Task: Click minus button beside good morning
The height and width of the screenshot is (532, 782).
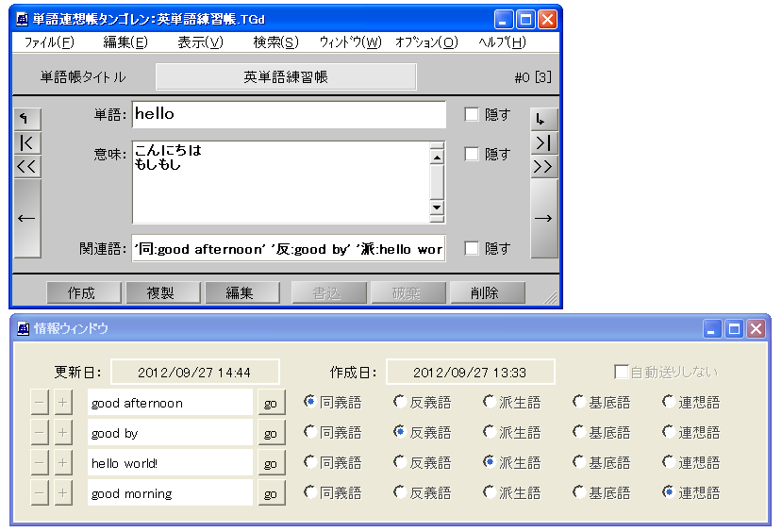Action: click(40, 493)
